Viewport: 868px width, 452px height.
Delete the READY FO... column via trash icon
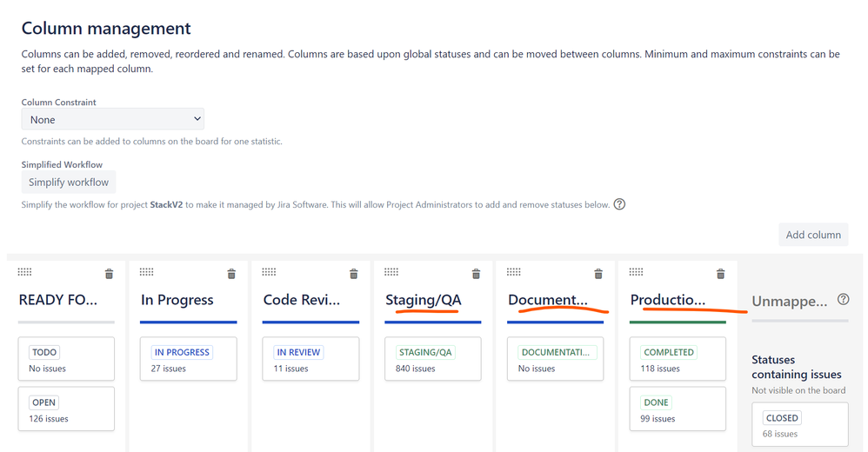coord(109,274)
